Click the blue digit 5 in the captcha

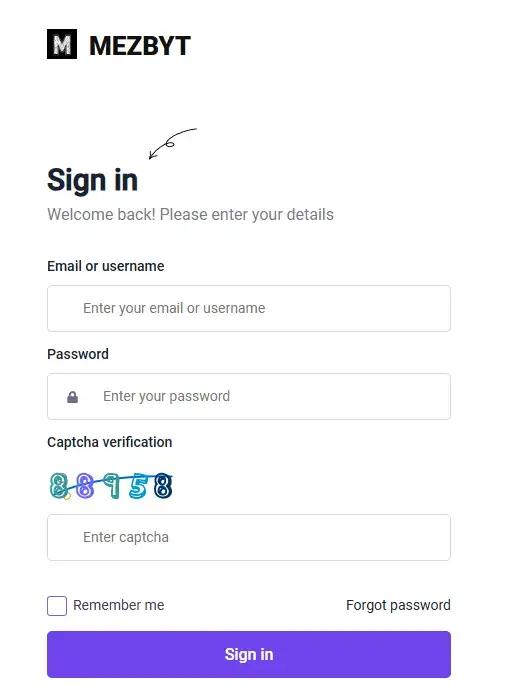pyautogui.click(x=138, y=486)
